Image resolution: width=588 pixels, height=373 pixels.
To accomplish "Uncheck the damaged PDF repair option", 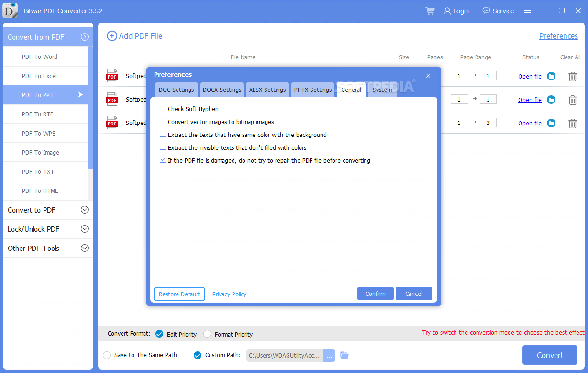I will [x=163, y=160].
